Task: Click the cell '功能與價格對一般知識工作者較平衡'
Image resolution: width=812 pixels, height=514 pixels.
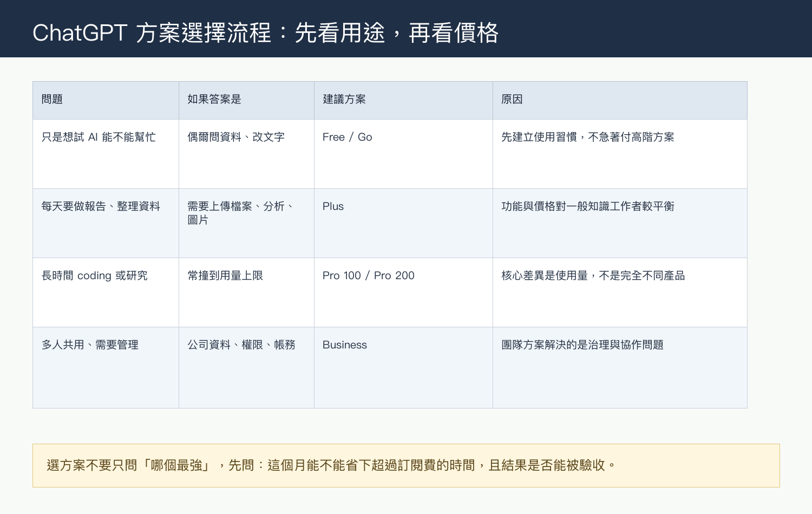Action: pyautogui.click(x=620, y=223)
